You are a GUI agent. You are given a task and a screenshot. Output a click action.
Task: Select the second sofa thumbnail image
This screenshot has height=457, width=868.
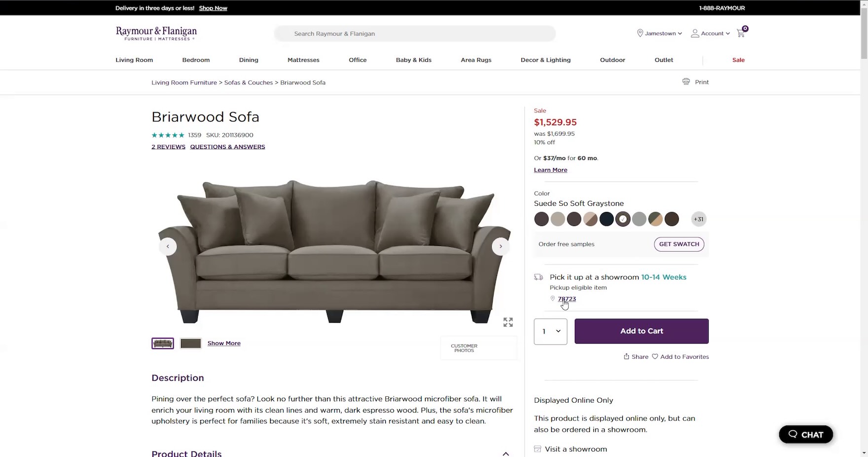coord(190,343)
